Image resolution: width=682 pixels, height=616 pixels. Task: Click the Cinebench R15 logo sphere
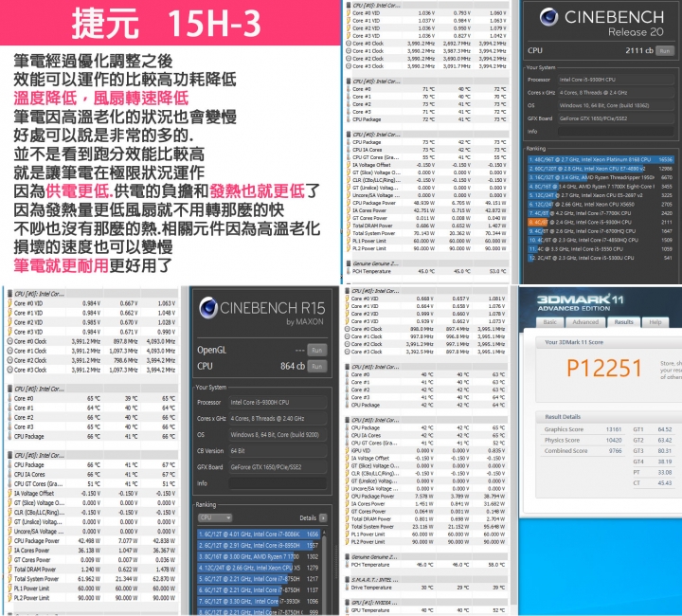pyautogui.click(x=208, y=307)
